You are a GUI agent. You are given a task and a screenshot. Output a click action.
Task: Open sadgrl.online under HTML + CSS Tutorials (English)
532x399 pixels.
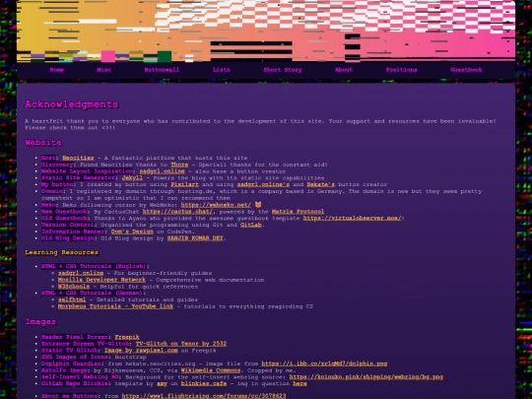(x=81, y=273)
